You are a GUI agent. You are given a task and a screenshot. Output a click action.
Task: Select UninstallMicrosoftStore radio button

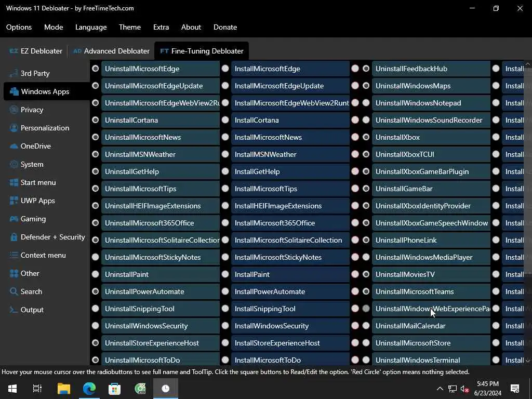pyautogui.click(x=366, y=343)
